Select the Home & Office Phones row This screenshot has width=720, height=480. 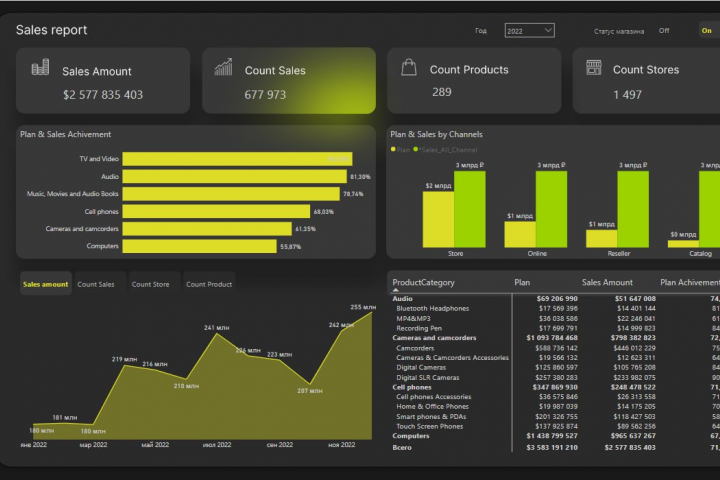pyautogui.click(x=556, y=407)
